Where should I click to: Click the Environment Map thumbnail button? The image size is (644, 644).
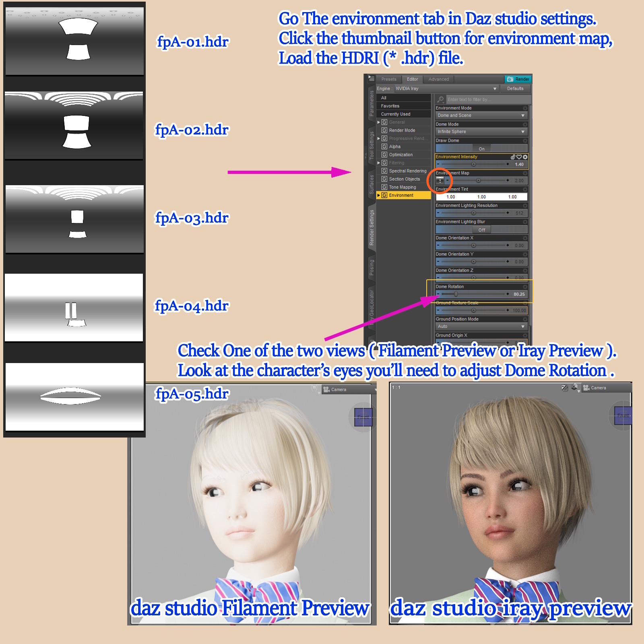pyautogui.click(x=440, y=180)
